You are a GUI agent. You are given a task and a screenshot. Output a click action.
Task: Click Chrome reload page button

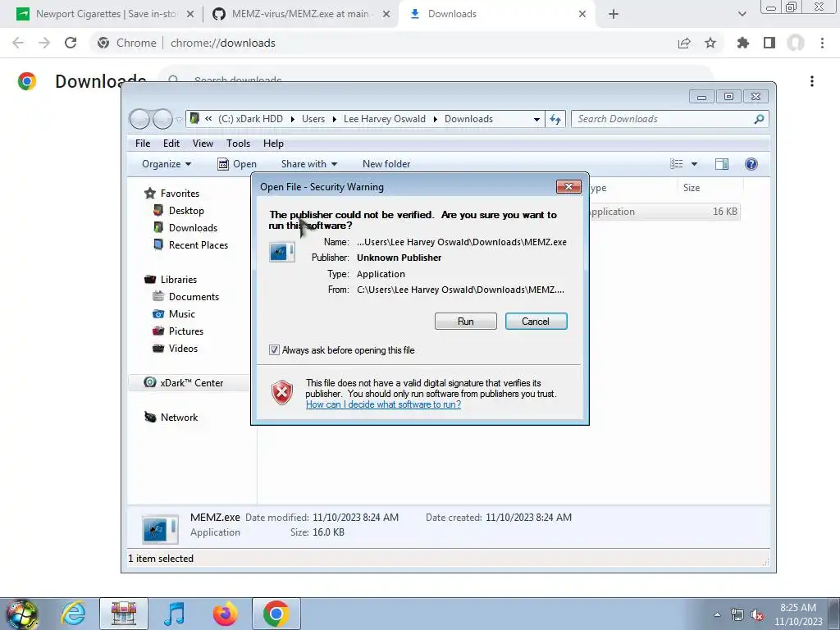(x=71, y=43)
